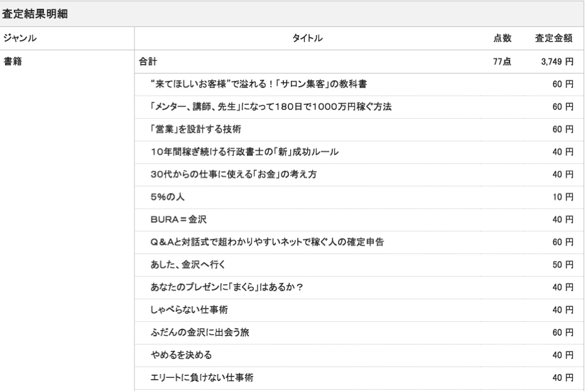
Task: Click 40 円 amount for エリートに負けない仕事術
Action: point(563,377)
